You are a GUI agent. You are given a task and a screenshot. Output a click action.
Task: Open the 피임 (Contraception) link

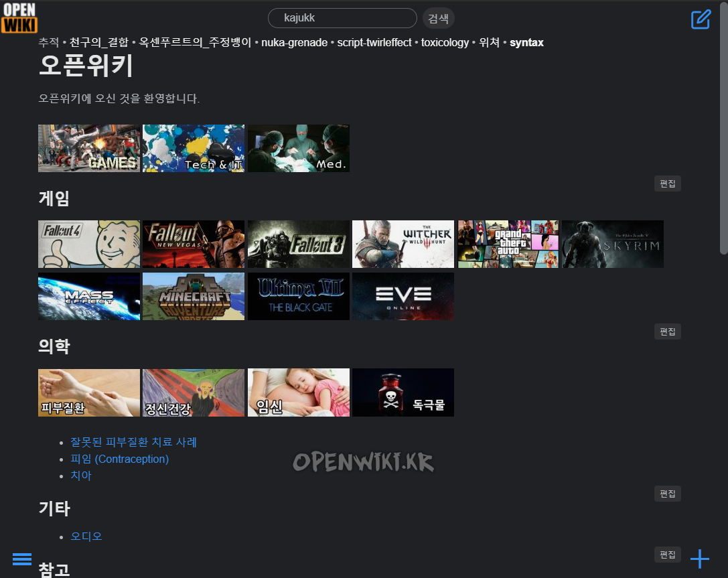(x=120, y=459)
